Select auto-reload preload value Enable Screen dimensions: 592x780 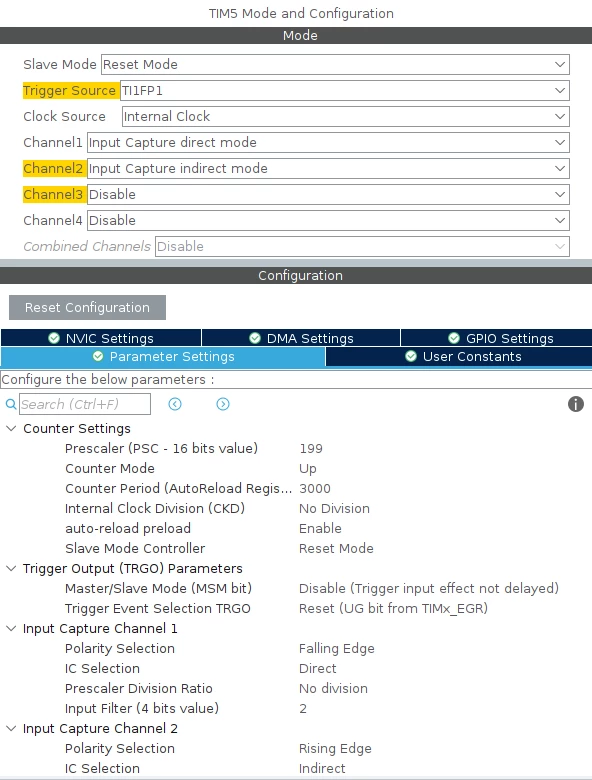(320, 528)
